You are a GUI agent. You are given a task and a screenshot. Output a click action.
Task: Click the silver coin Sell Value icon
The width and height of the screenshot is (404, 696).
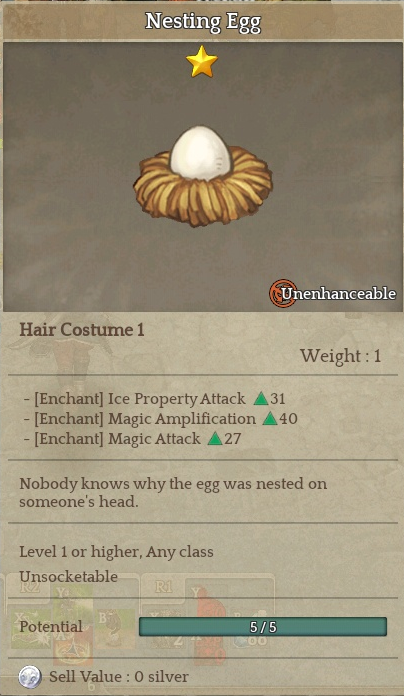pyautogui.click(x=30, y=677)
